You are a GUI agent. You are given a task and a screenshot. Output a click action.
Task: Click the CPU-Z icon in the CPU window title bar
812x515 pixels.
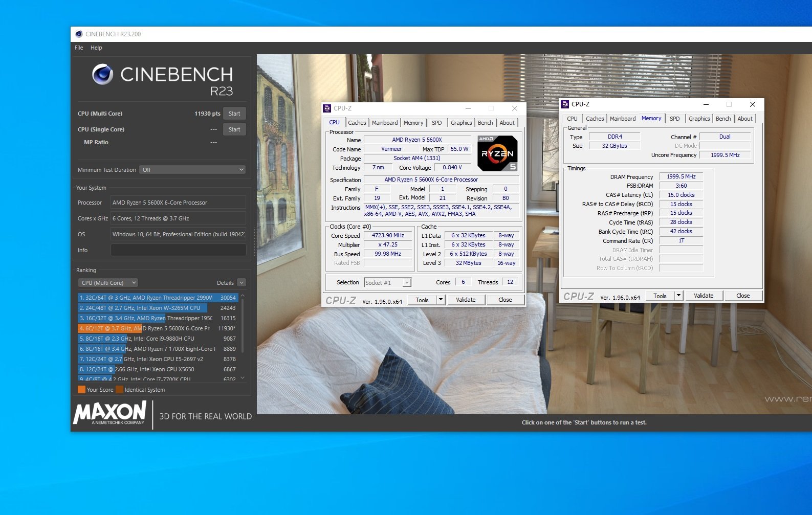click(327, 108)
